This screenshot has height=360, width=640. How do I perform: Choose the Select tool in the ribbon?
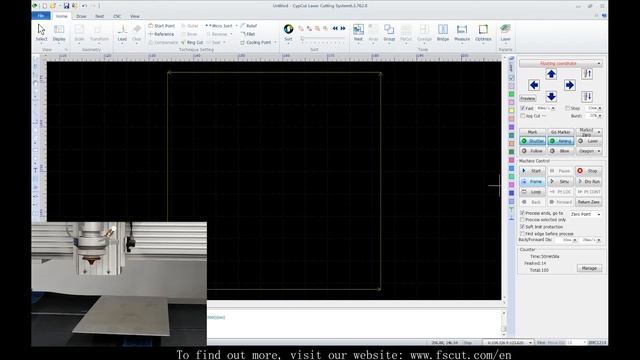point(41,33)
